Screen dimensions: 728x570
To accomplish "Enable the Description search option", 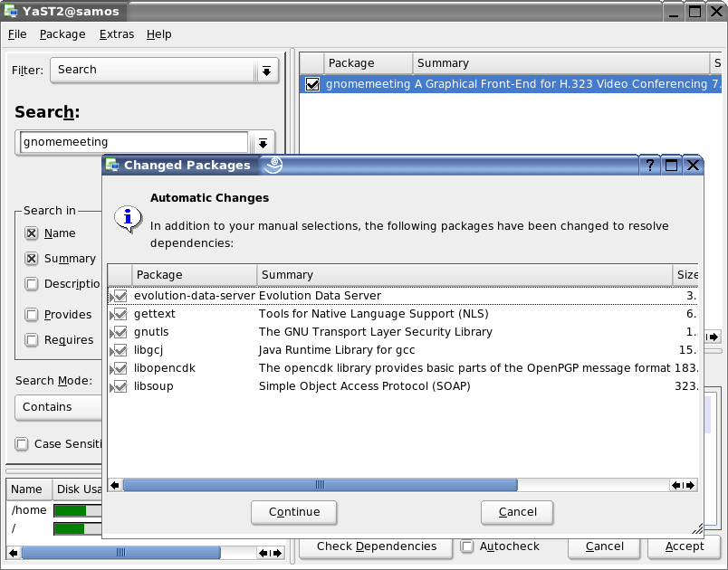I will pyautogui.click(x=32, y=284).
